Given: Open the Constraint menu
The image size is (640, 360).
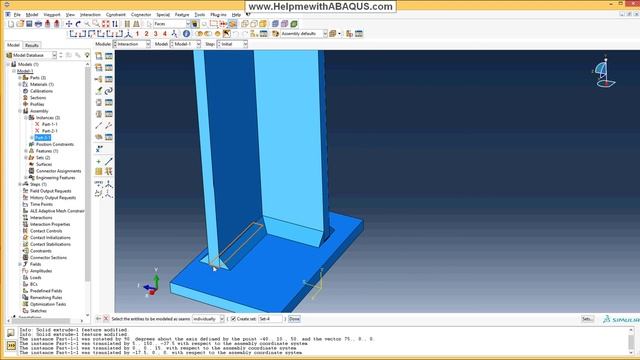Looking at the screenshot, I should pyautogui.click(x=116, y=15).
